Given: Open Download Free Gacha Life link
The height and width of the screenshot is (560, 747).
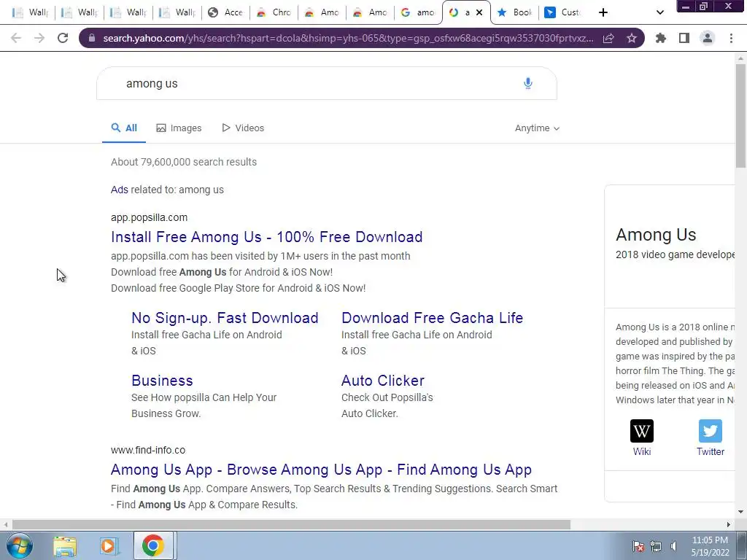Looking at the screenshot, I should click(432, 318).
